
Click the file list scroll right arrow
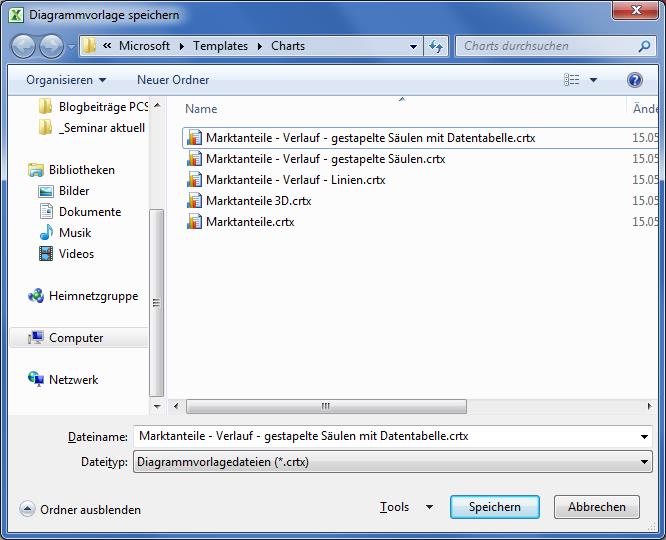pyautogui.click(x=649, y=407)
